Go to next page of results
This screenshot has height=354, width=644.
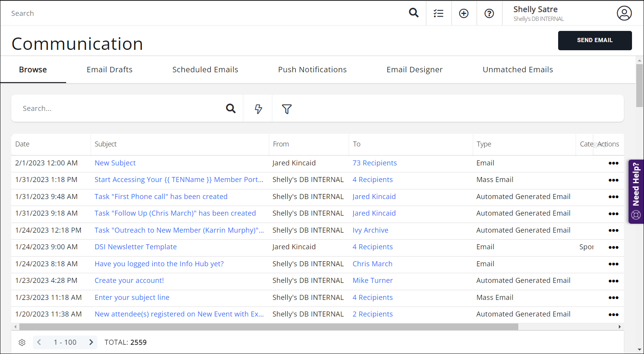click(91, 342)
